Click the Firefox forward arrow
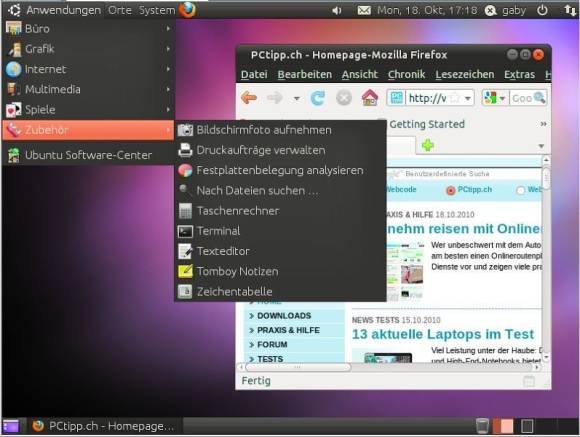 275,98
